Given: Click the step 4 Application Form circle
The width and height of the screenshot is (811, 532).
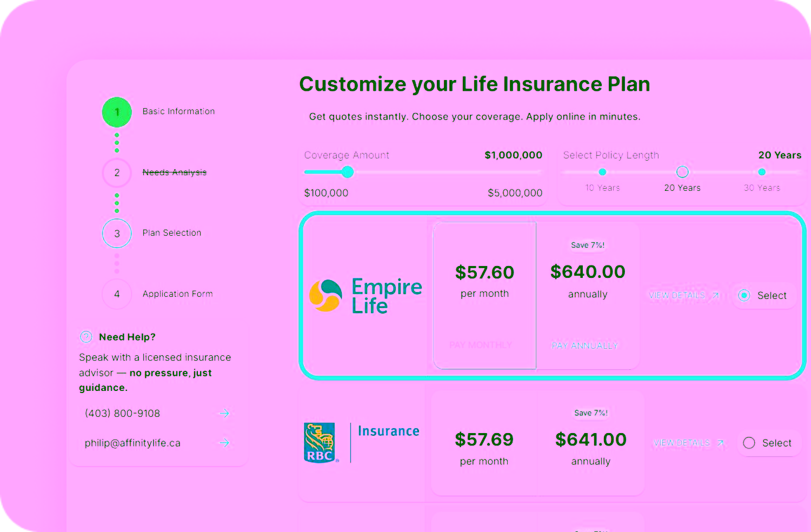Looking at the screenshot, I should point(117,294).
